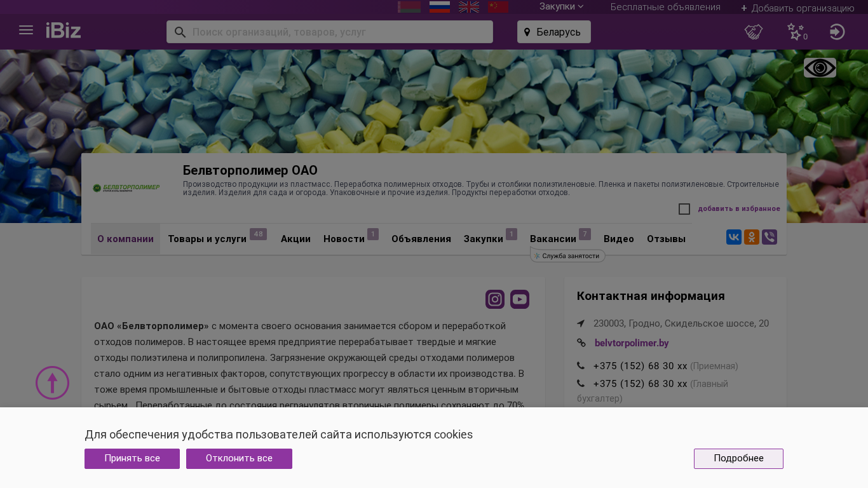868x488 pixels.
Task: Share the page on Odnoklassniki
Action: click(x=752, y=237)
